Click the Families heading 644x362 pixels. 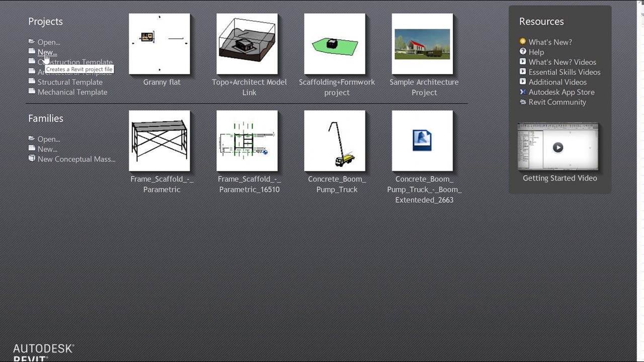click(46, 118)
